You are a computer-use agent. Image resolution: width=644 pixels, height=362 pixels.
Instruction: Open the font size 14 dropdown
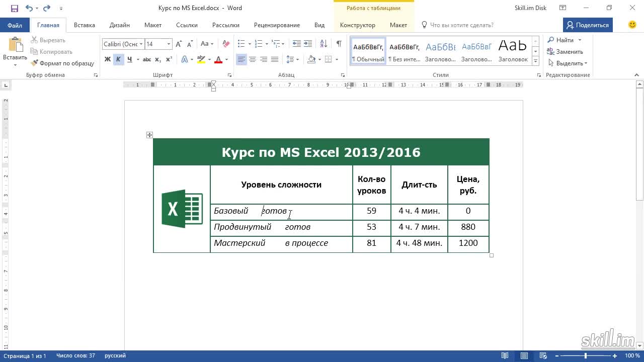169,44
